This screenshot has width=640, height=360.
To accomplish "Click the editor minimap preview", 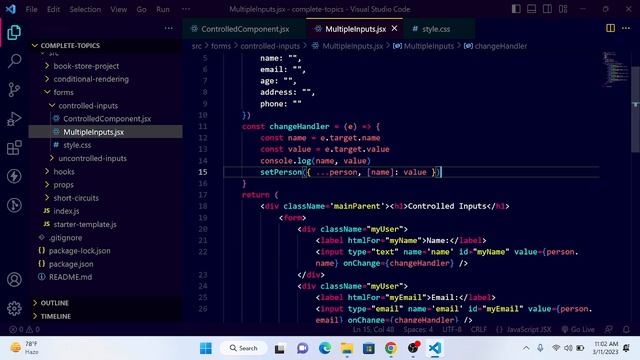I will pos(616,69).
